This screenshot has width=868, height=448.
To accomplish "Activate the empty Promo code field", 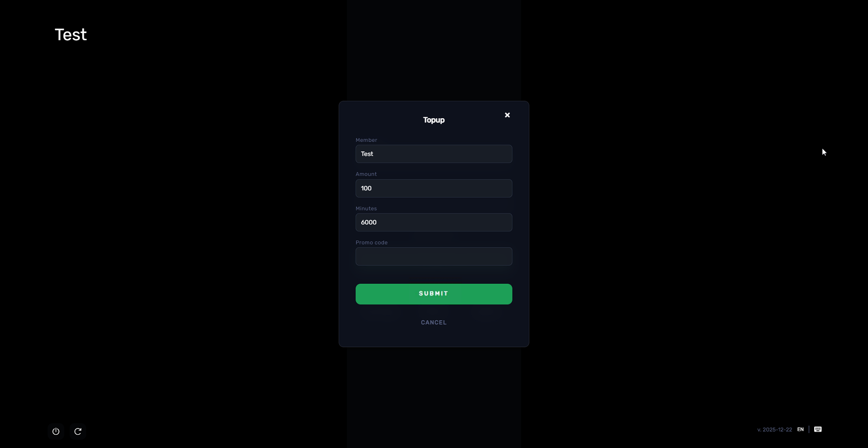I will click(434, 256).
